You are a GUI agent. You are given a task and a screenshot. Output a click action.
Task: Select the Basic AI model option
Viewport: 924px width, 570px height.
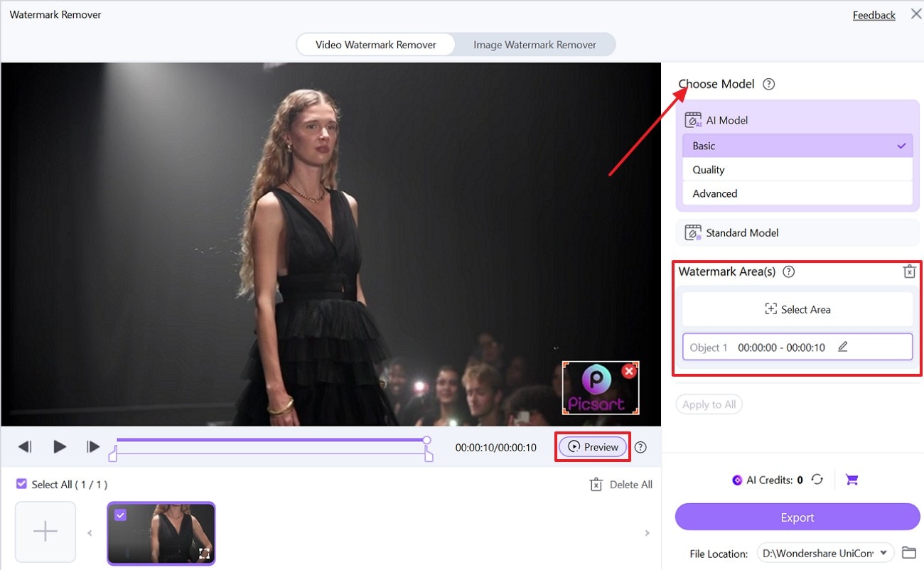click(x=796, y=146)
